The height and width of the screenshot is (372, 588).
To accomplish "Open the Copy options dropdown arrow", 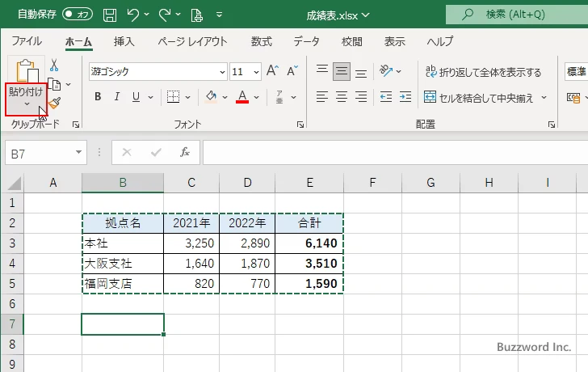I will tap(68, 84).
